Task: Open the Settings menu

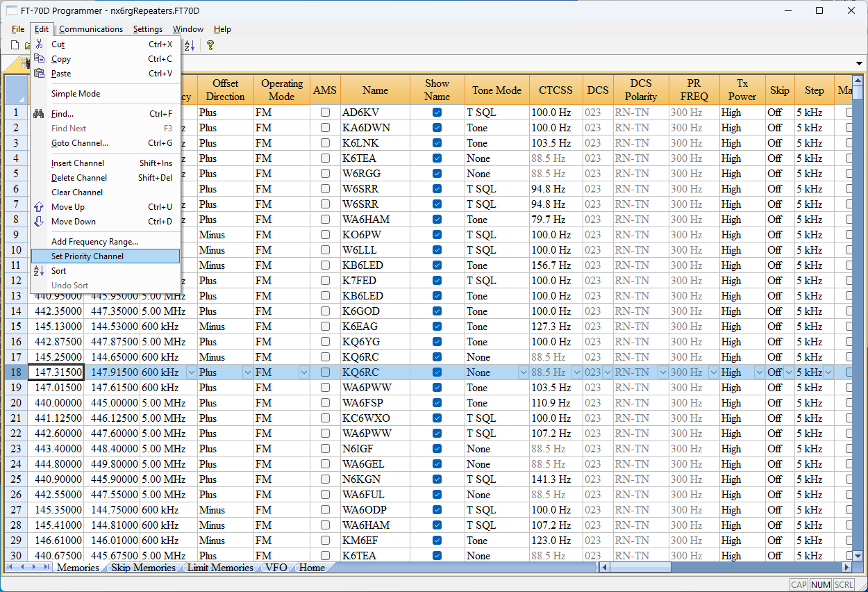Action: point(148,29)
